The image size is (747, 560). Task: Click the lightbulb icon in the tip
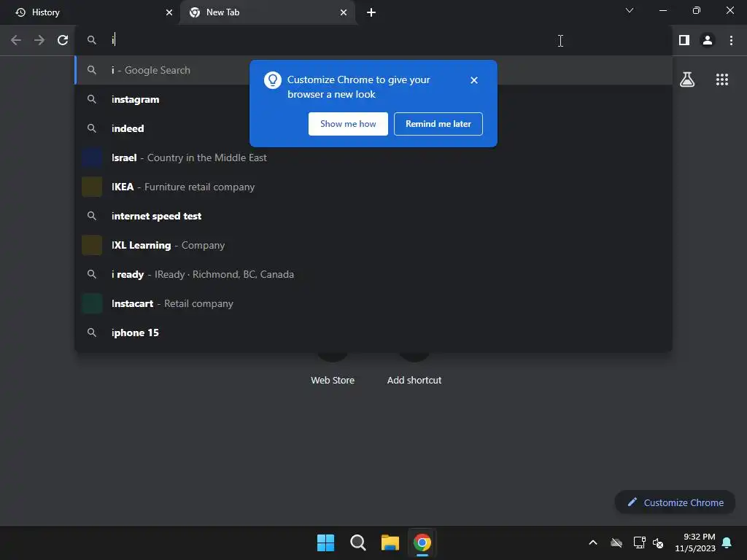click(273, 80)
